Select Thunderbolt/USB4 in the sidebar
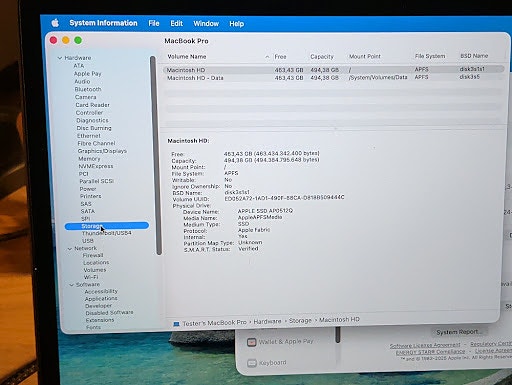This screenshot has height=385, width=512. (x=106, y=233)
